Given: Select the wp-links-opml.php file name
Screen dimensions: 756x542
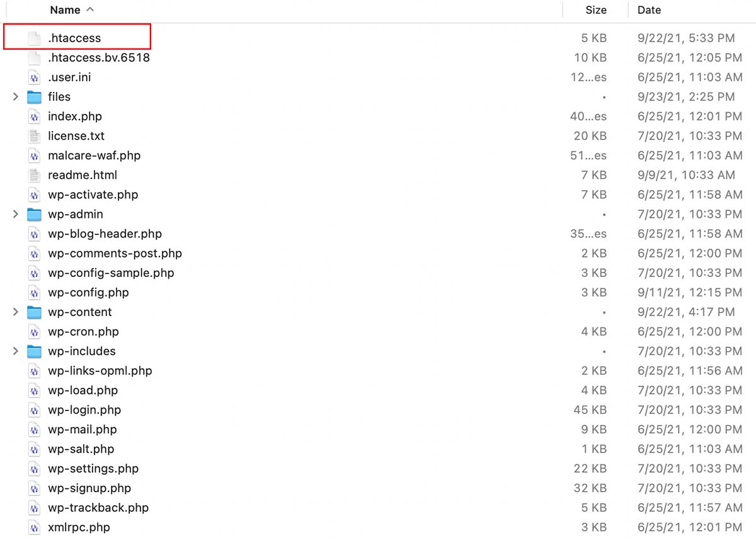Looking at the screenshot, I should (x=100, y=370).
